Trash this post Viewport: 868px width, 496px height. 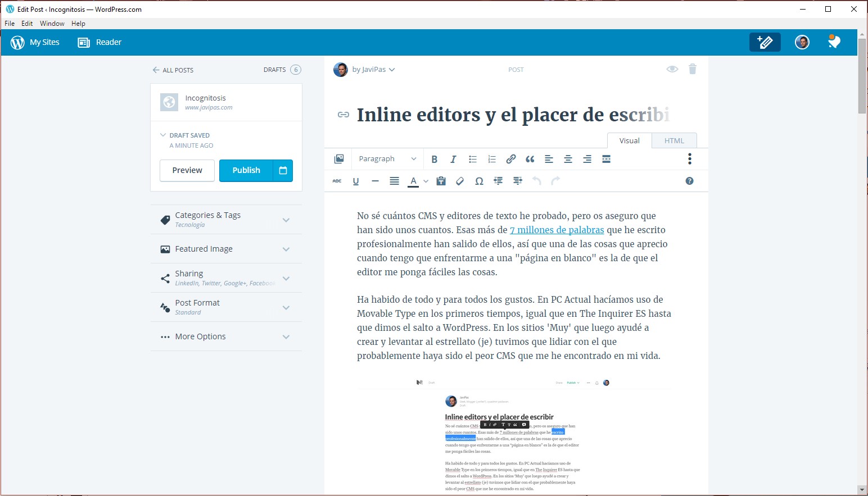[x=693, y=69]
